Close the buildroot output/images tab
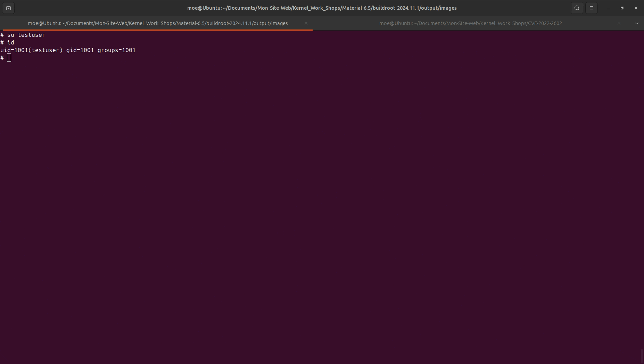 click(306, 23)
